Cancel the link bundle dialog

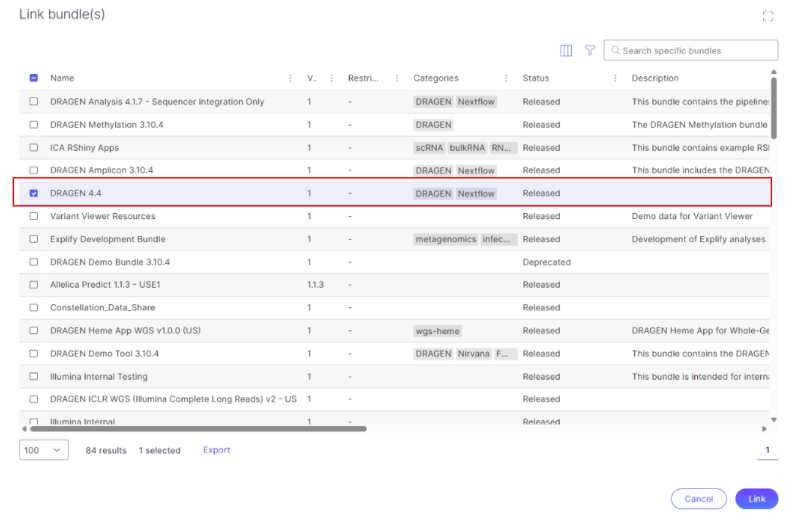coord(698,499)
